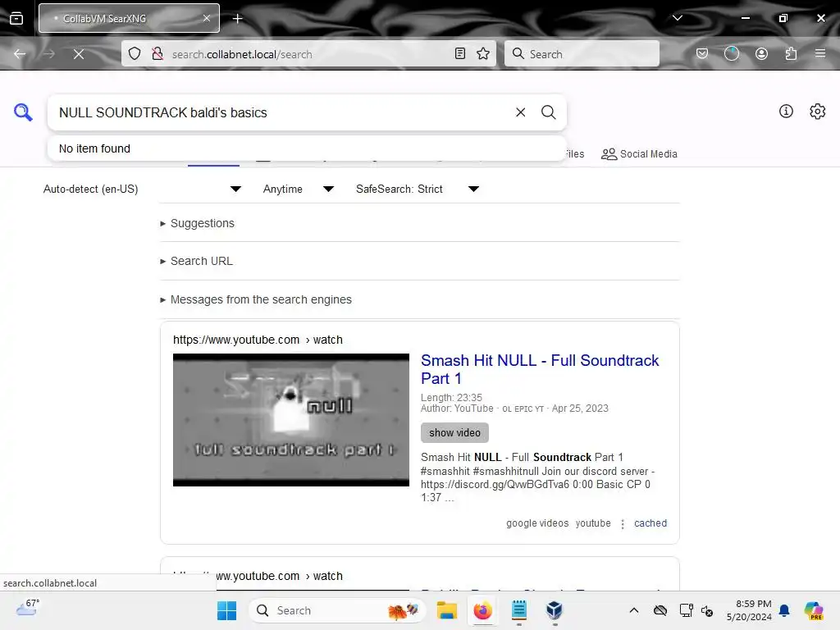Submit search with magnifier button
This screenshot has height=630, width=840.
pos(548,112)
